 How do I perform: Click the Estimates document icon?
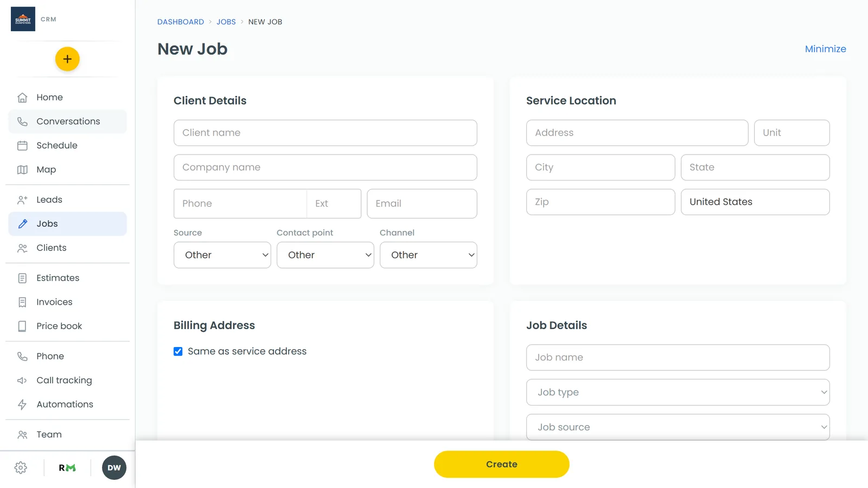click(x=22, y=278)
